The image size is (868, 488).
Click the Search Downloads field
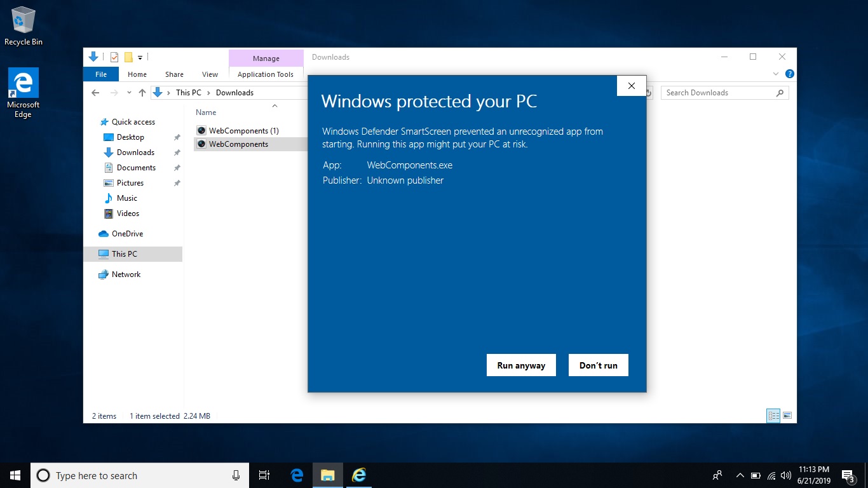[718, 93]
